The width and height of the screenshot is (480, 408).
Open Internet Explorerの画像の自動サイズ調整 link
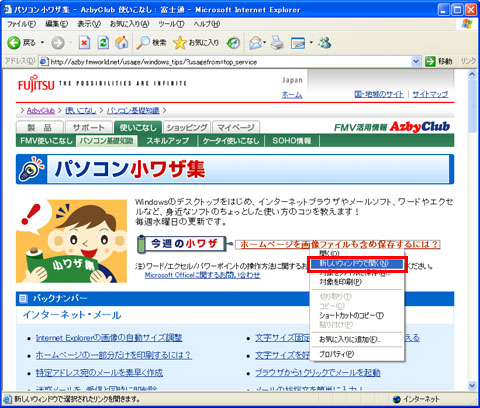click(109, 338)
